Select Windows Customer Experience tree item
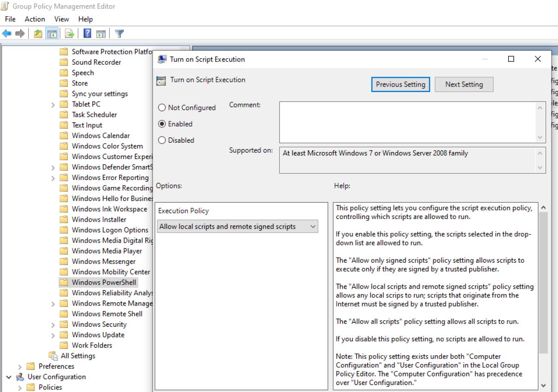The image size is (558, 392). click(x=112, y=157)
